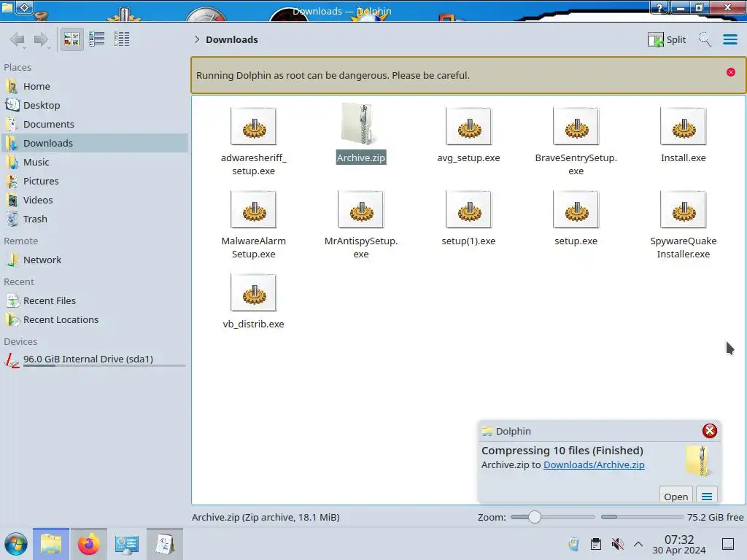
Task: Switch to Compact view mode
Action: pos(97,39)
